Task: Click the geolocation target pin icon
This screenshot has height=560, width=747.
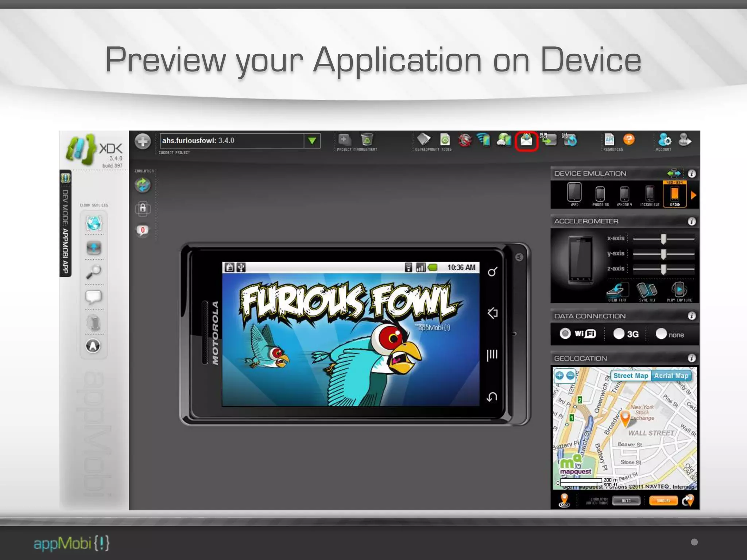Action: tap(564, 501)
